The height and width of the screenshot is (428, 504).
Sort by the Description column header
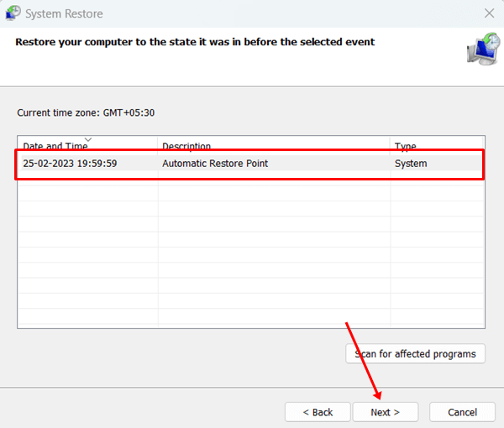tap(186, 146)
